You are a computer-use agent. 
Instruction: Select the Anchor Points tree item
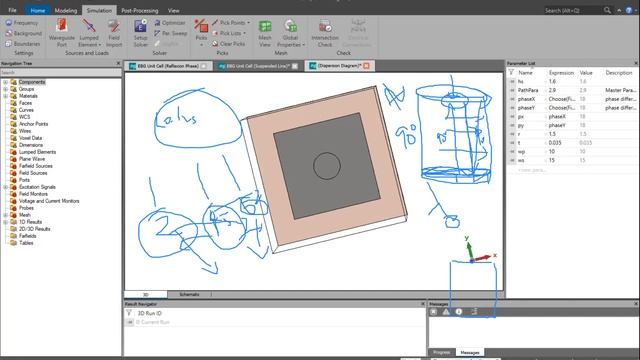tap(33, 124)
